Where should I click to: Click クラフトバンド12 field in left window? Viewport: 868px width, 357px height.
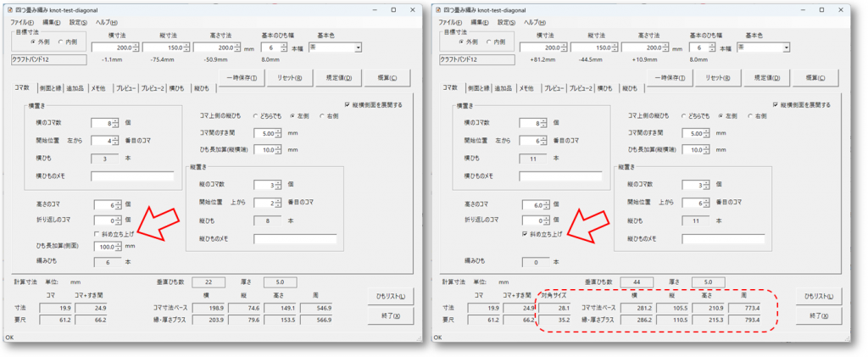tap(48, 59)
